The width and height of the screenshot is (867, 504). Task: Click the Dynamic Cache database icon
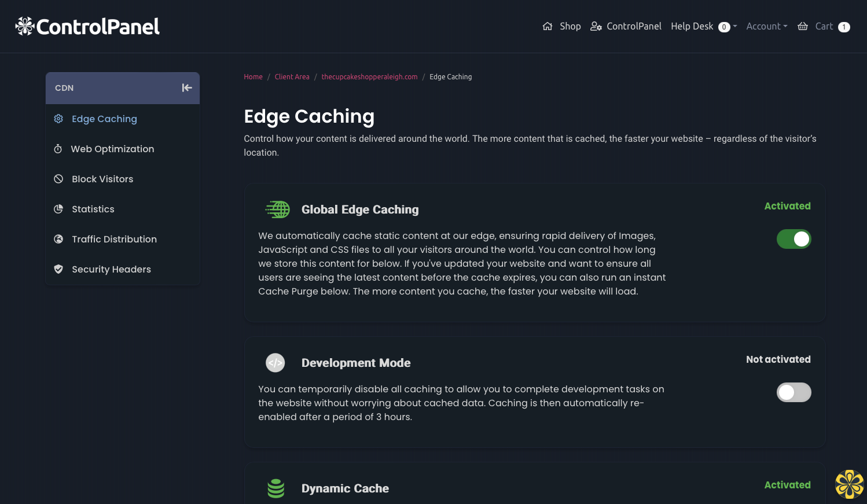(276, 488)
